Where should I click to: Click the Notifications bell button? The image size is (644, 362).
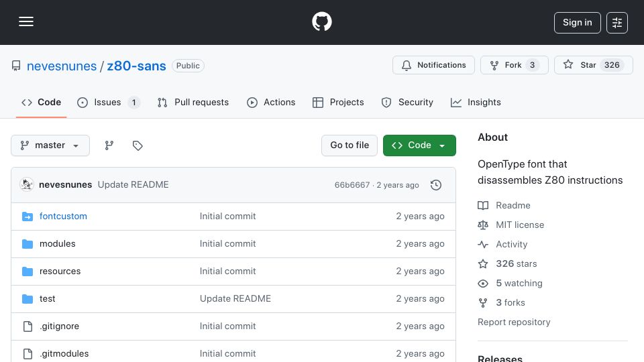(x=433, y=65)
